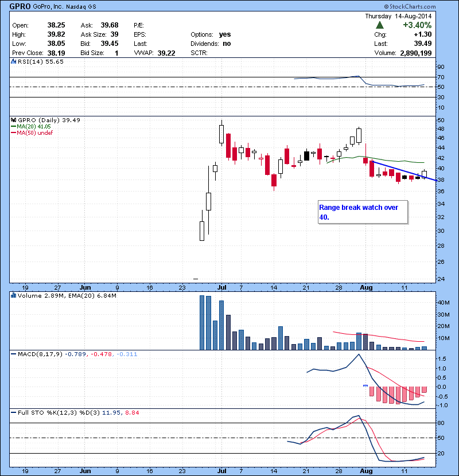Click the Open value 38.25
459x476 pixels.
coord(56,25)
